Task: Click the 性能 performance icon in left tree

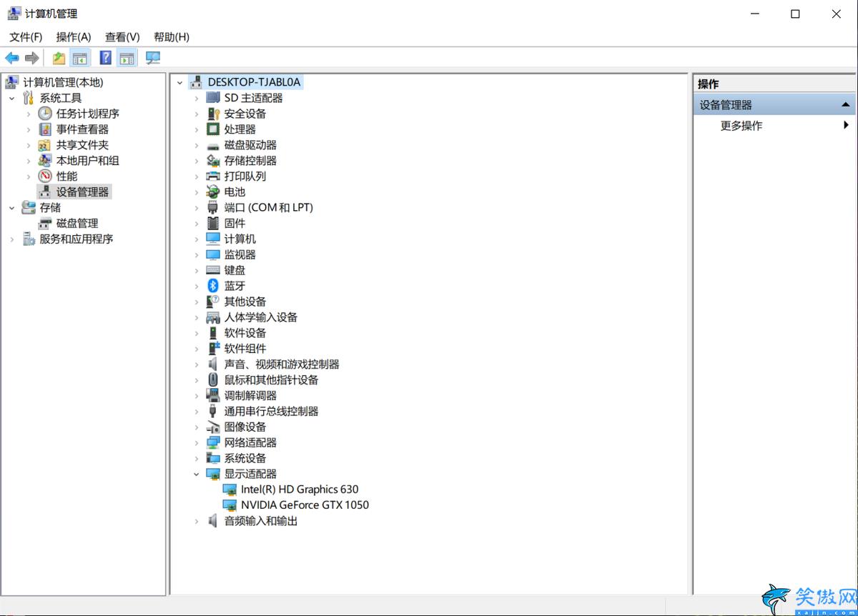Action: tap(45, 176)
